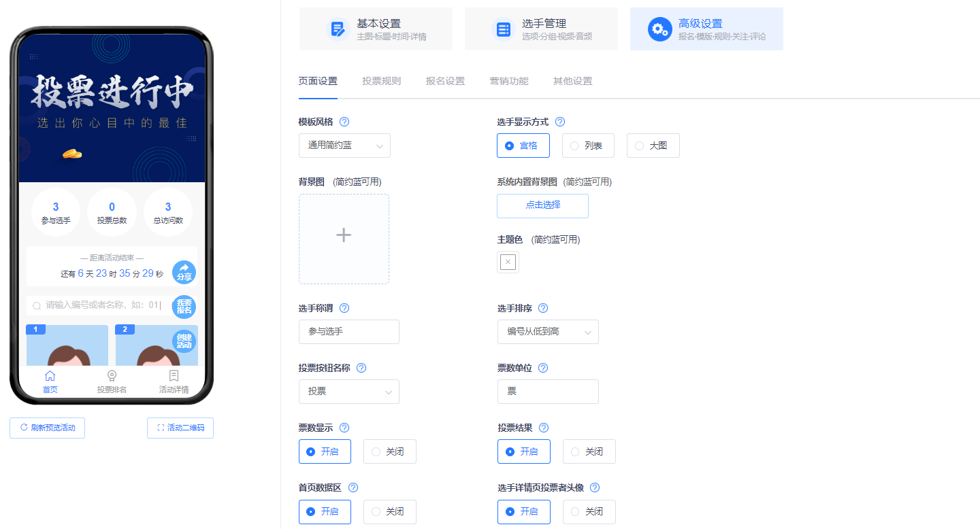This screenshot has height=529, width=980.
Task: Tap the 投票排名 medal icon in preview
Action: (x=112, y=375)
